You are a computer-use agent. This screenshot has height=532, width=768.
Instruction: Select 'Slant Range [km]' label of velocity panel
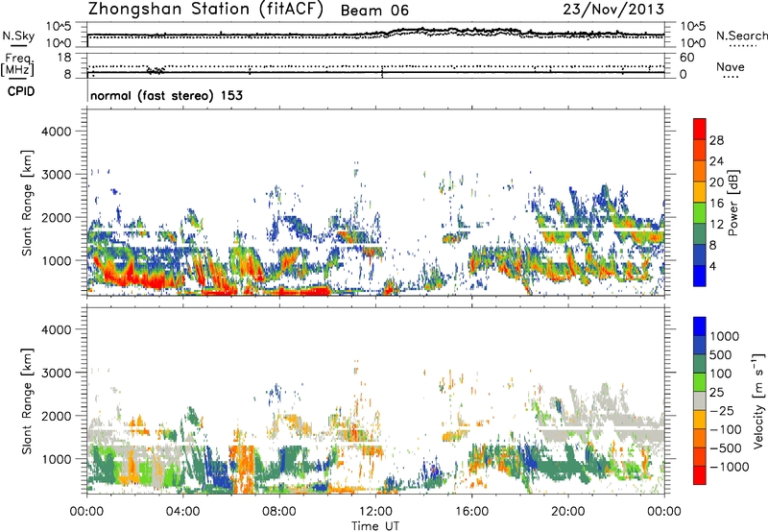point(27,400)
